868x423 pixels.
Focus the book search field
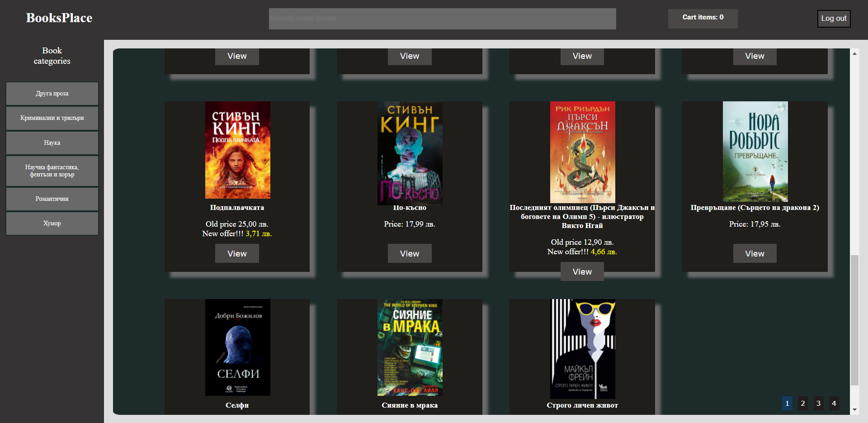[442, 19]
